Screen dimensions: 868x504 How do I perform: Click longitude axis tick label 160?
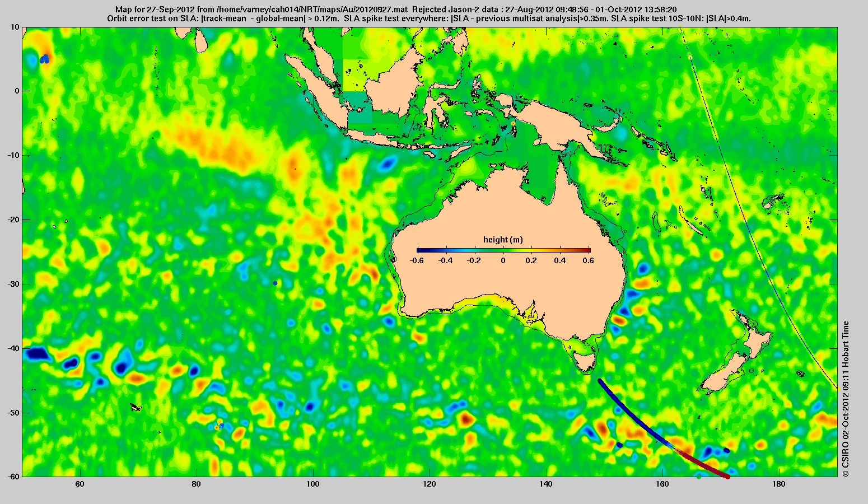click(x=662, y=484)
